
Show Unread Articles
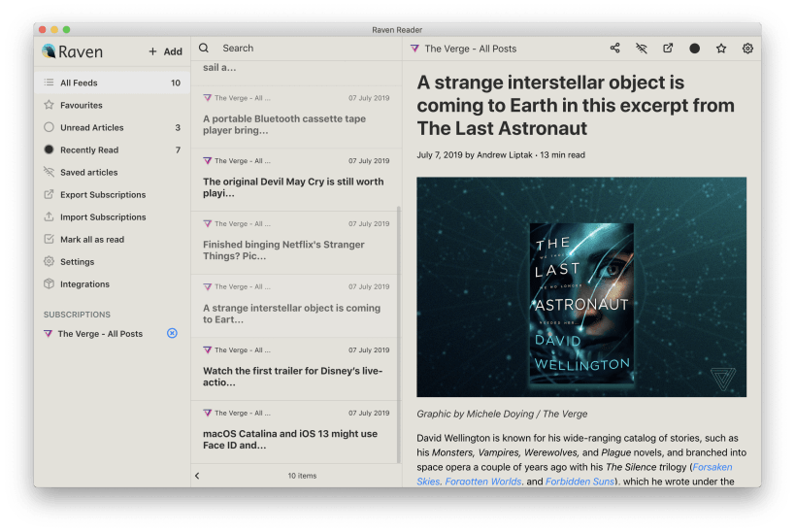(x=112, y=127)
